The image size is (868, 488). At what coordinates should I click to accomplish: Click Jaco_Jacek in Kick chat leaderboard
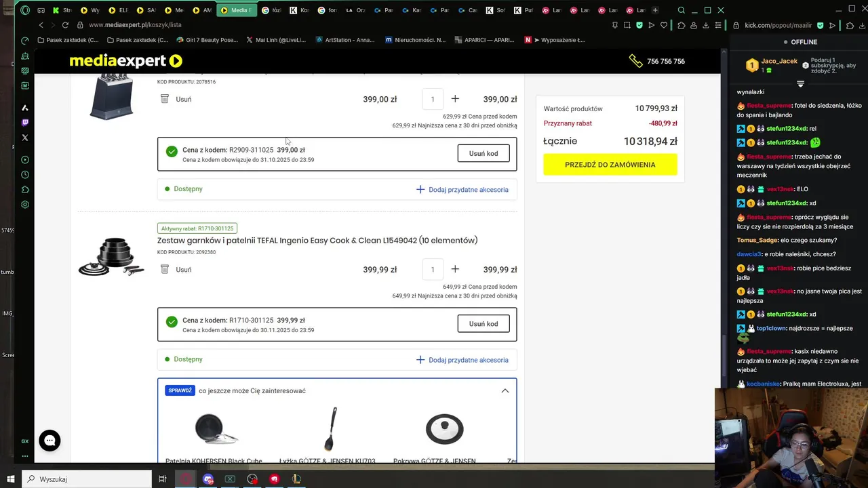pyautogui.click(x=779, y=61)
